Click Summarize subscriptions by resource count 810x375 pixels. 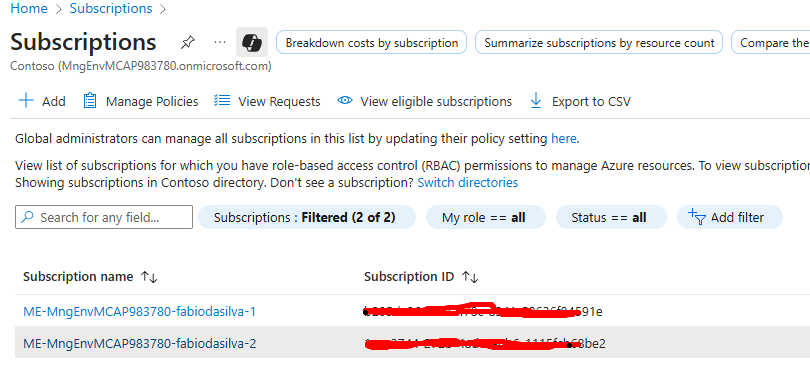599,43
